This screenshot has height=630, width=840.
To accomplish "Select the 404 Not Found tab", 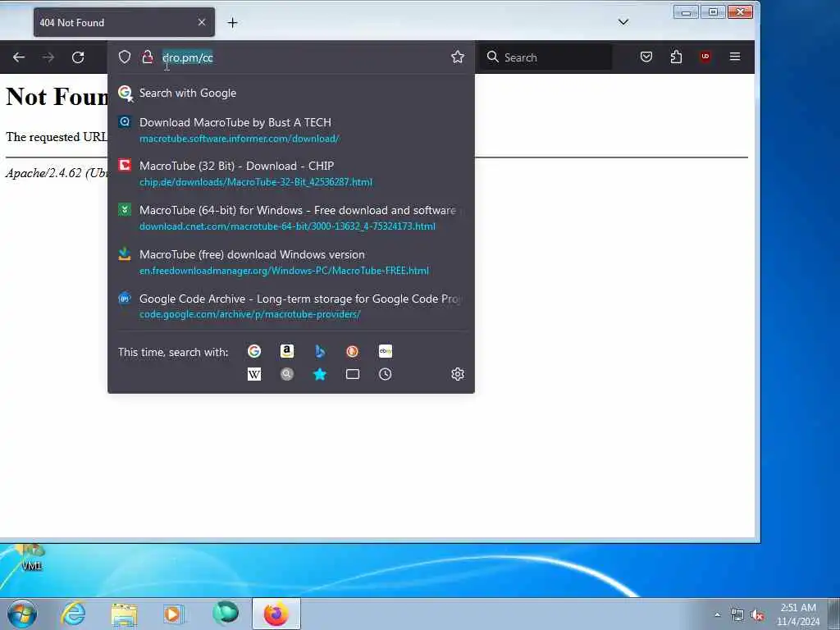I will point(125,22).
